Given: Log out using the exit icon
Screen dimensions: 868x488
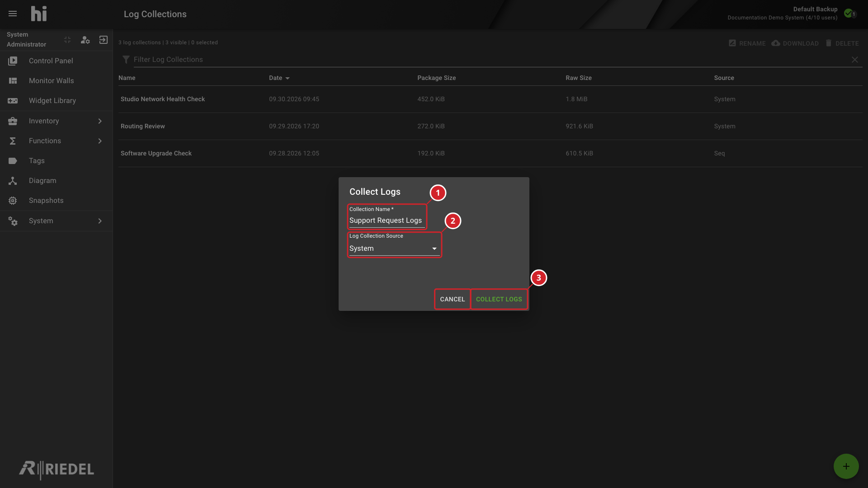Looking at the screenshot, I should (x=104, y=40).
